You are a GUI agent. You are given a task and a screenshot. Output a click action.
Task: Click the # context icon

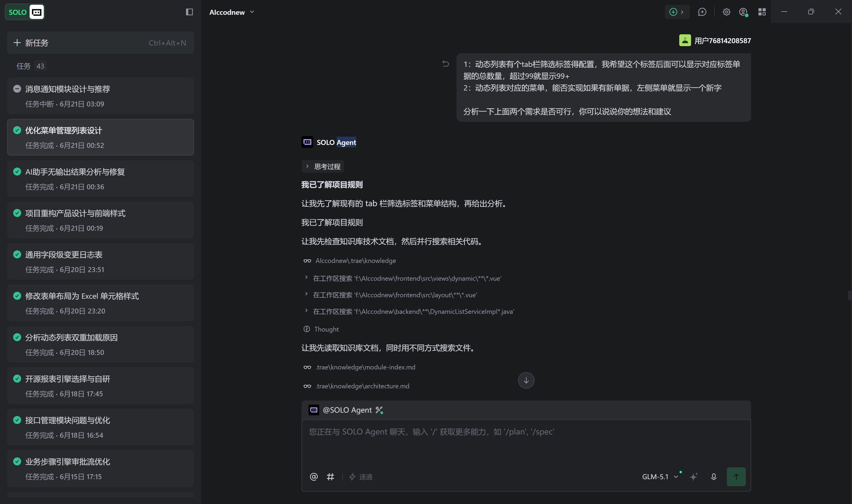tap(330, 477)
